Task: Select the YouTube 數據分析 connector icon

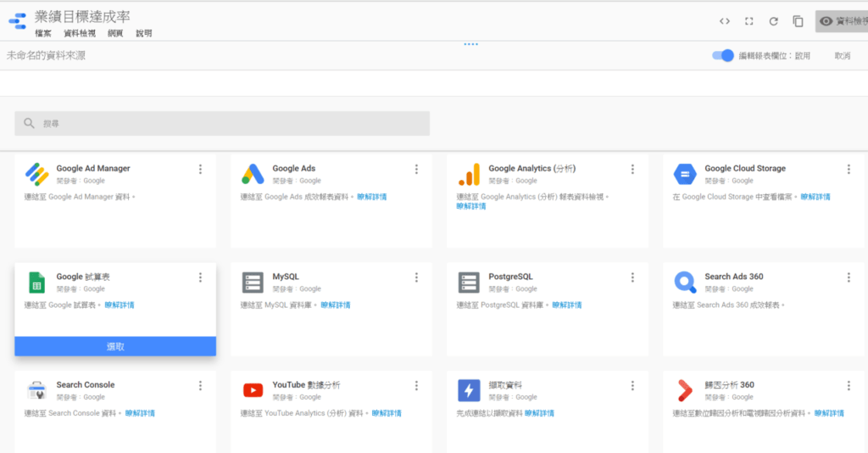Action: 253,390
